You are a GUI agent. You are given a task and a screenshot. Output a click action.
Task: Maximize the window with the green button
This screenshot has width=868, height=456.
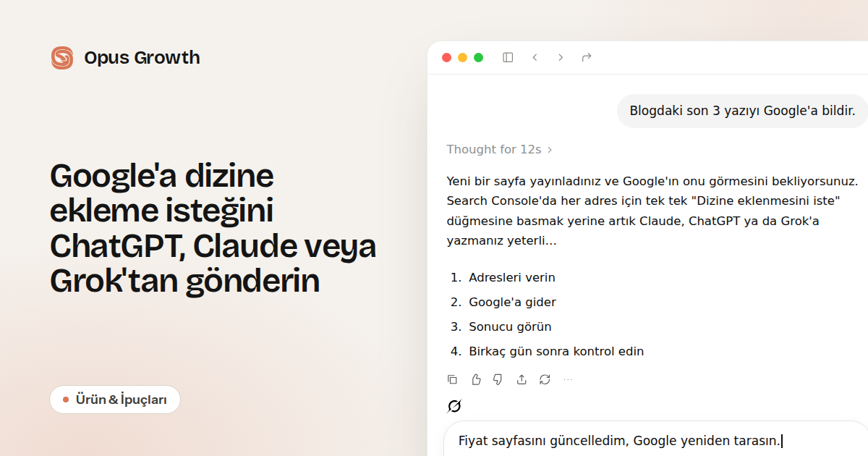tap(478, 57)
